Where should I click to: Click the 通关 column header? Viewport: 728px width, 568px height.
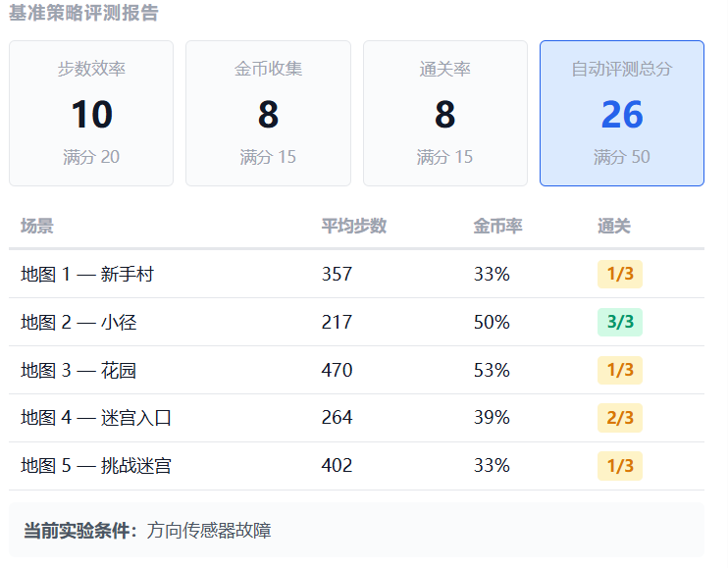tap(614, 226)
